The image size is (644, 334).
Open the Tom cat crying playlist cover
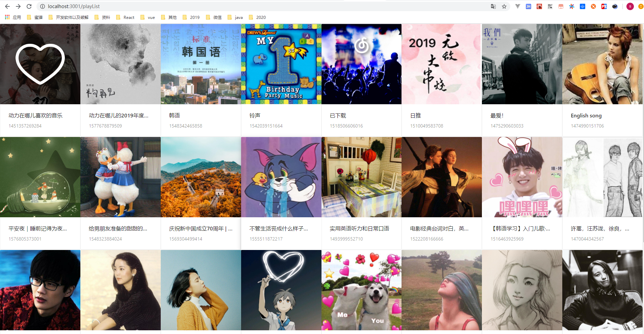tap(281, 177)
